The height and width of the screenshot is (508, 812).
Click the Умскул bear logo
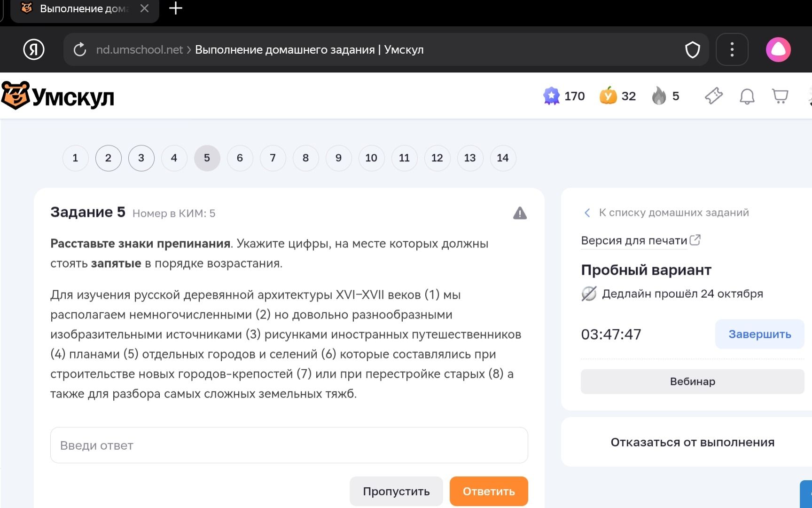point(58,96)
